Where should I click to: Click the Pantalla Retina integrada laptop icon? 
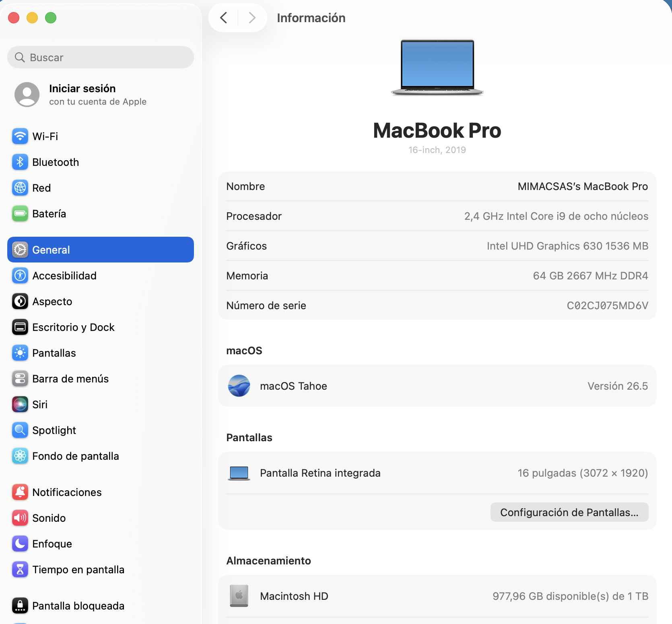tap(239, 473)
